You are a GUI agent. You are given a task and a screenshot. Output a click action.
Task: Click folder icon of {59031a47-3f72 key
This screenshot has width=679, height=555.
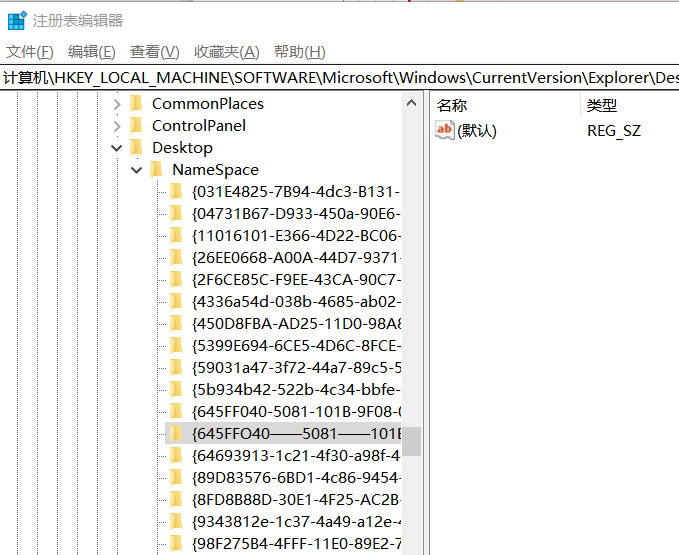point(176,368)
